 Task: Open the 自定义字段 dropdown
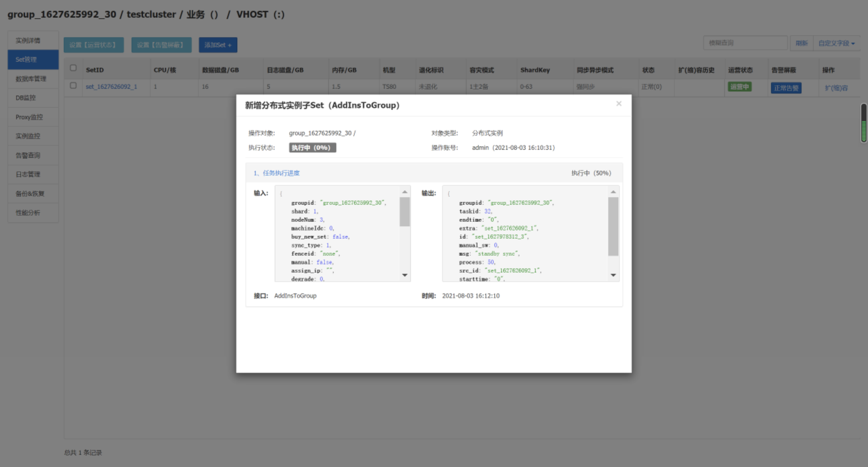tap(836, 43)
